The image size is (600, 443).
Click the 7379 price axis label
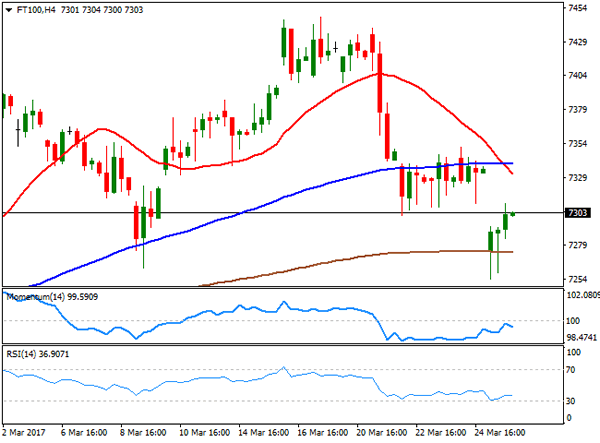pyautogui.click(x=577, y=110)
